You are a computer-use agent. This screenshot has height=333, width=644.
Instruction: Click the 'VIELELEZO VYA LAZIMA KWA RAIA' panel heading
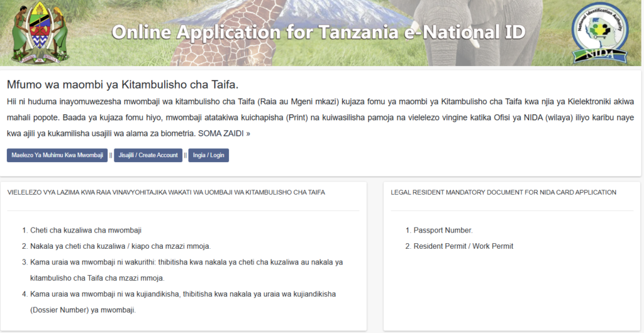tap(166, 192)
